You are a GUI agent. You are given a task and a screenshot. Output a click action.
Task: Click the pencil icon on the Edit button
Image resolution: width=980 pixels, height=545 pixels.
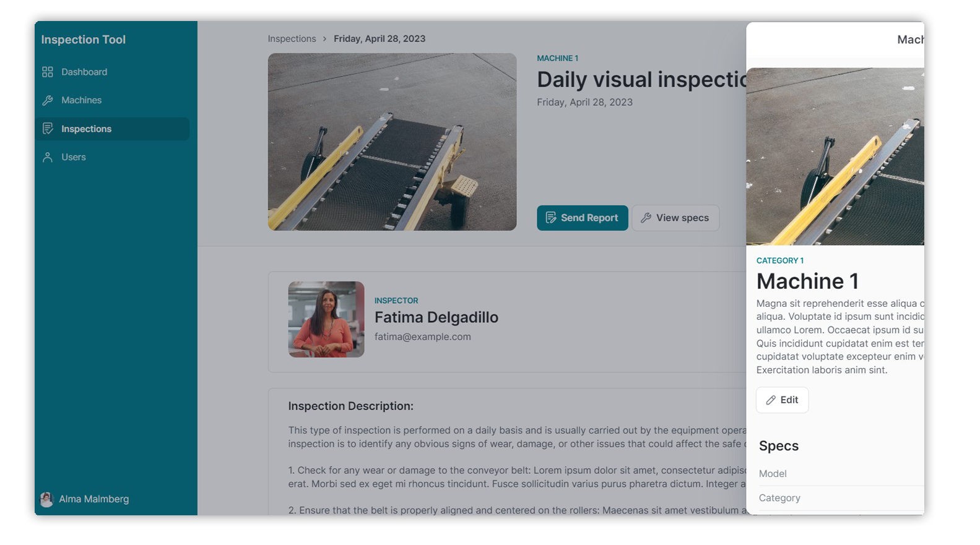pyautogui.click(x=771, y=400)
